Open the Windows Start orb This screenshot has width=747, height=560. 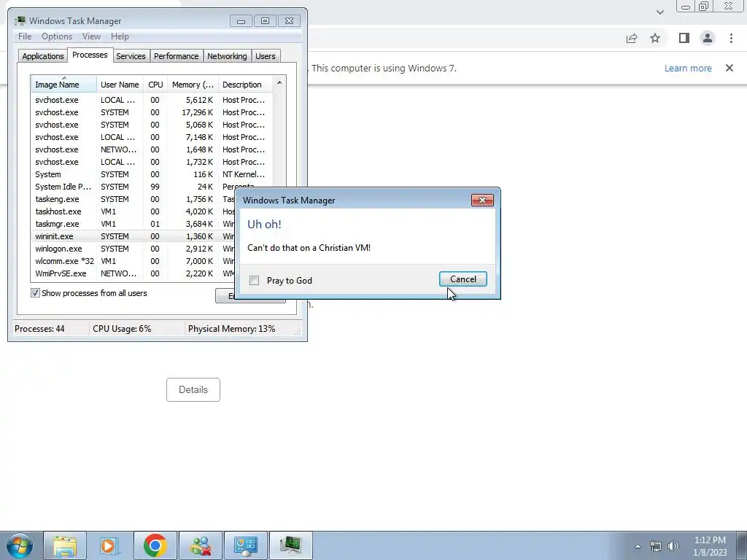point(20,545)
